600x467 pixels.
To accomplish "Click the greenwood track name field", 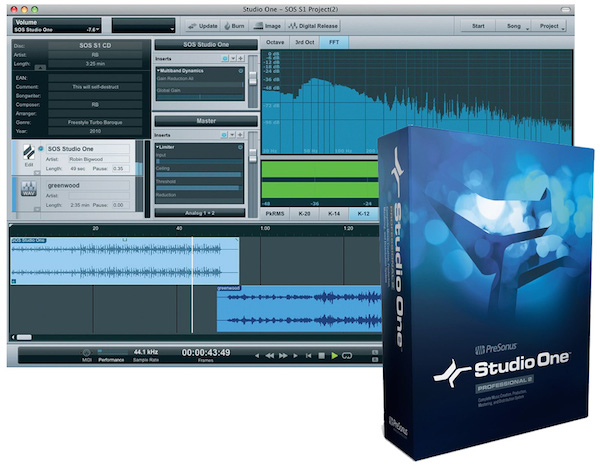I will (88, 185).
